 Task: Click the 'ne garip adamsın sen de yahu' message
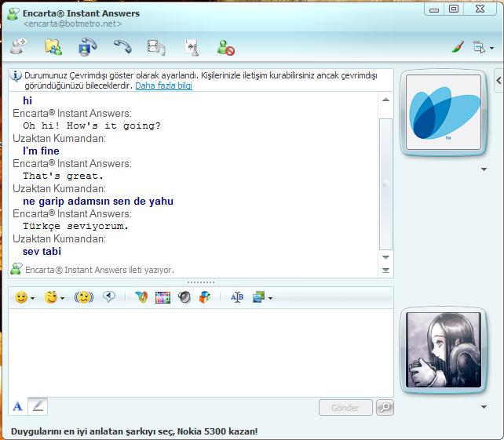point(98,201)
